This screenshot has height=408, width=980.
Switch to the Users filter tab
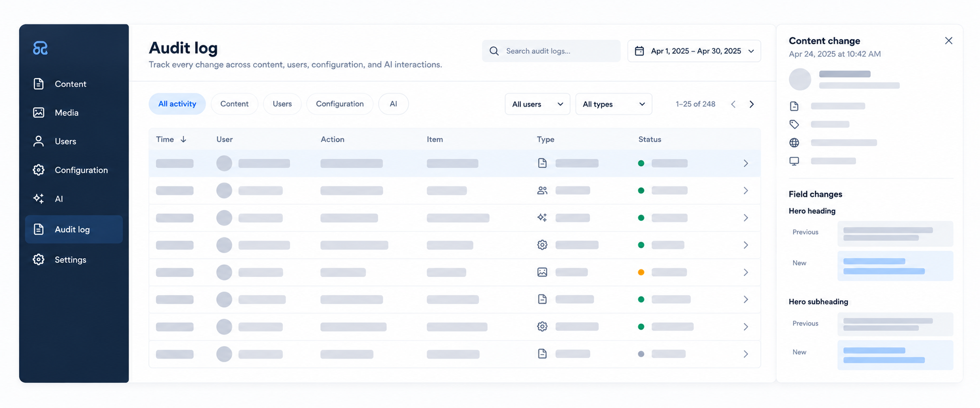[282, 104]
